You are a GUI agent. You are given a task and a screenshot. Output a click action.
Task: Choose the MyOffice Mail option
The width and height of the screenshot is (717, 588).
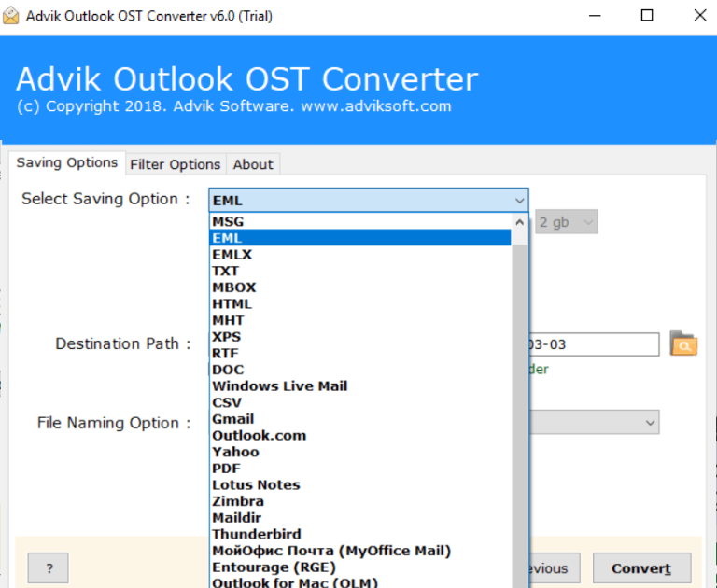360,551
